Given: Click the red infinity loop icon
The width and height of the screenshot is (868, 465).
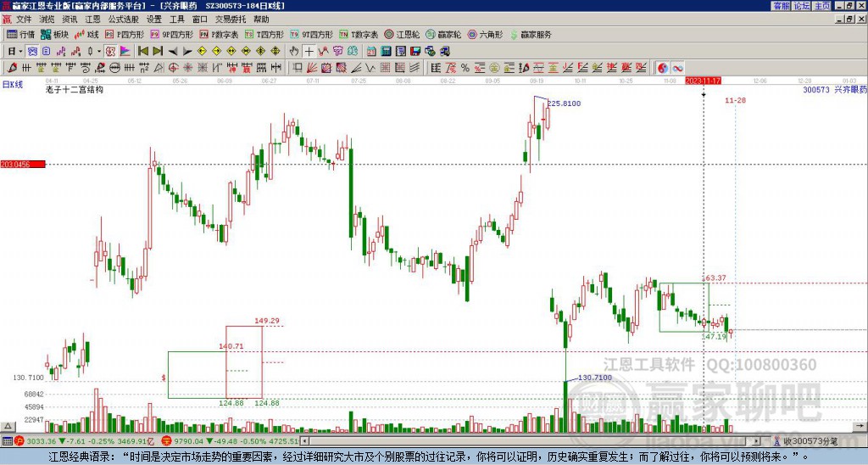Looking at the screenshot, I should tap(677, 68).
